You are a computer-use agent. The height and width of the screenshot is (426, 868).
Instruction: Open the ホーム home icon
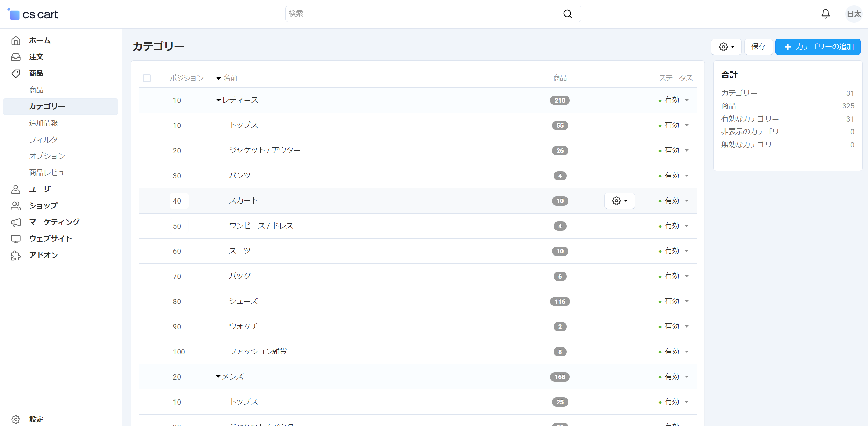coord(16,40)
